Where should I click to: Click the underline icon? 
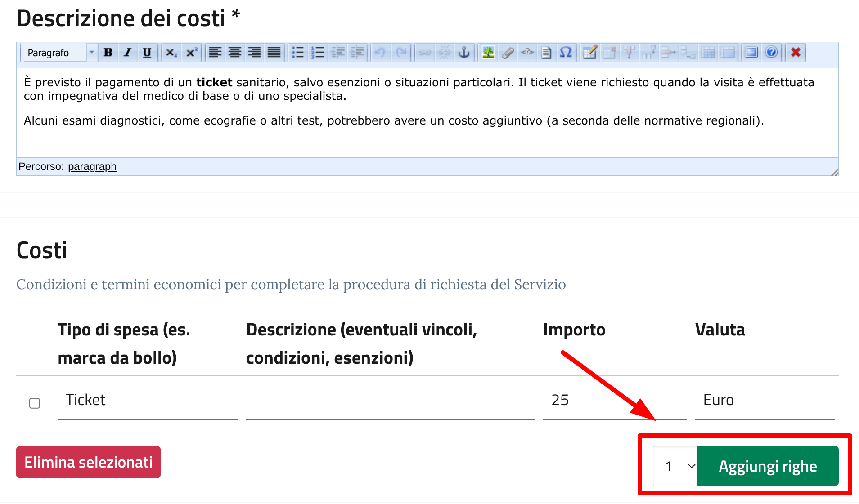point(147,53)
